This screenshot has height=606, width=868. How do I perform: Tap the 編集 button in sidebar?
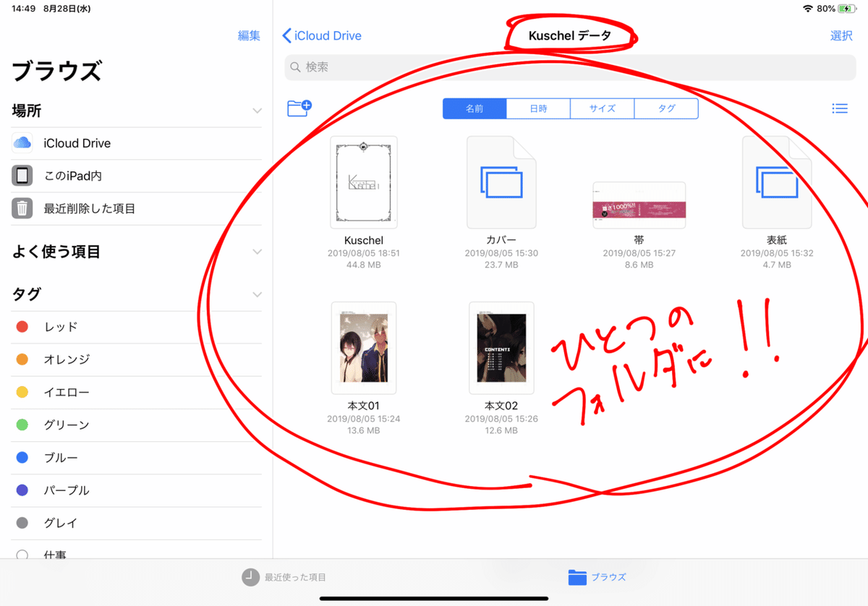point(249,35)
